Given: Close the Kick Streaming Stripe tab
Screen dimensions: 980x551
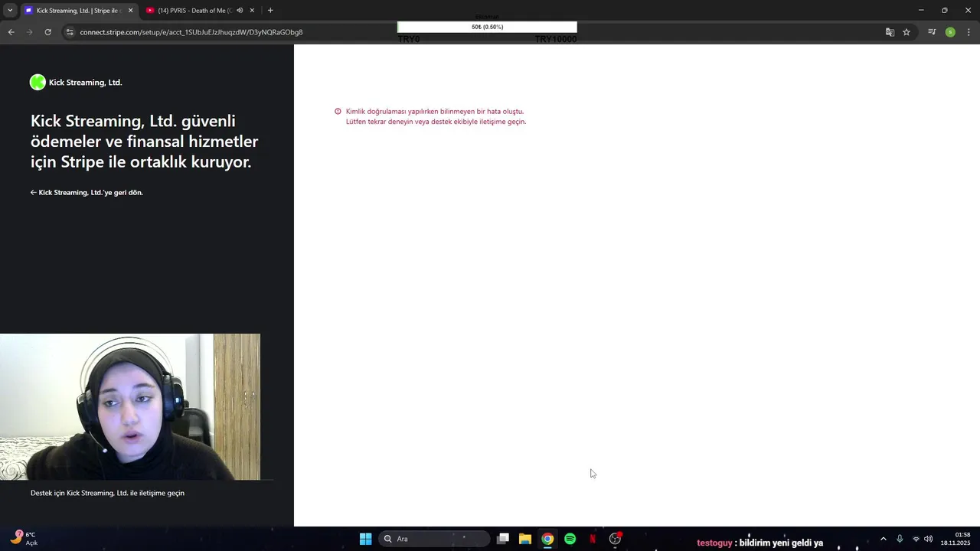Looking at the screenshot, I should tap(130, 11).
